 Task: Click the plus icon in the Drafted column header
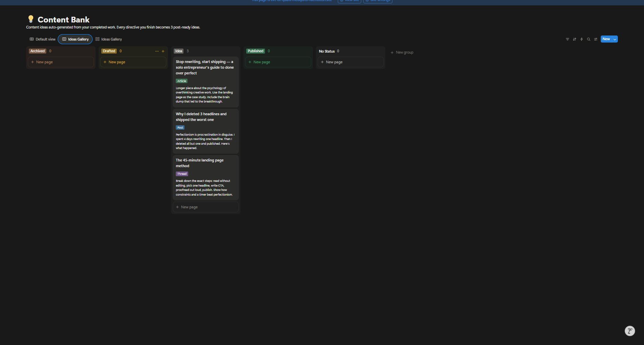(x=163, y=51)
